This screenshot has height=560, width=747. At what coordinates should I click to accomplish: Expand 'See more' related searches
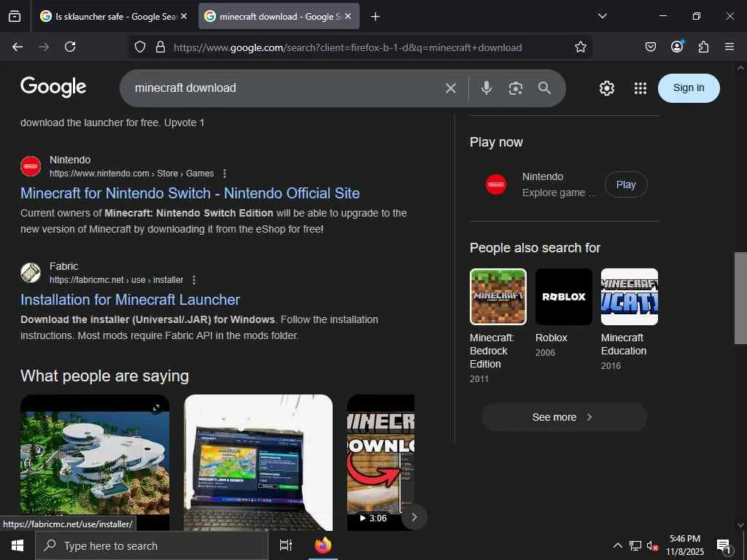[564, 417]
